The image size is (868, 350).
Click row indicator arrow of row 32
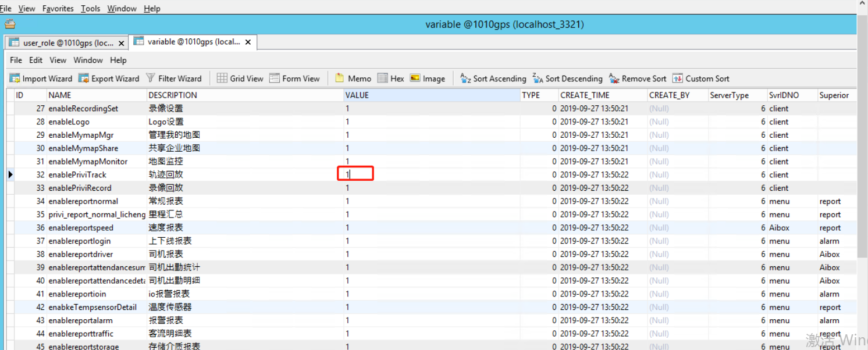tap(10, 174)
